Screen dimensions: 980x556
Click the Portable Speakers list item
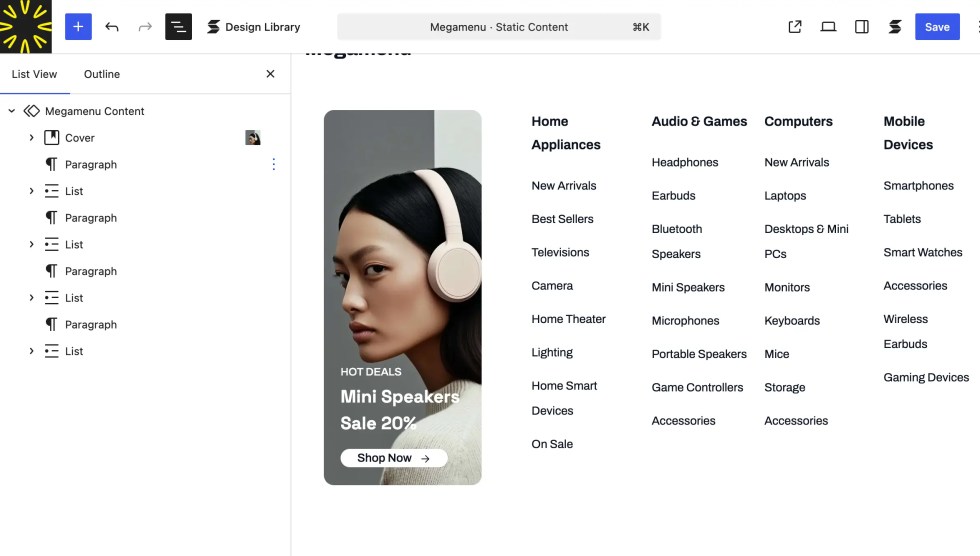pyautogui.click(x=699, y=354)
